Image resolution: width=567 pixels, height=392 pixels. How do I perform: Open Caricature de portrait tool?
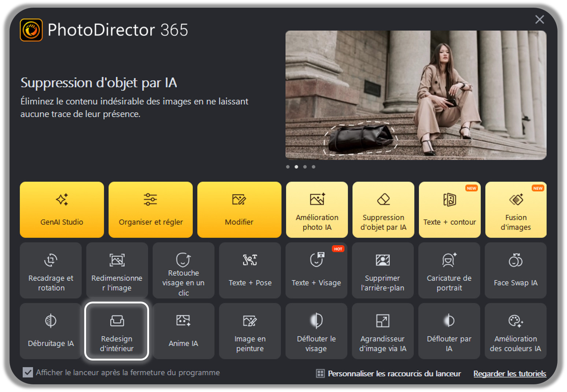tap(449, 270)
